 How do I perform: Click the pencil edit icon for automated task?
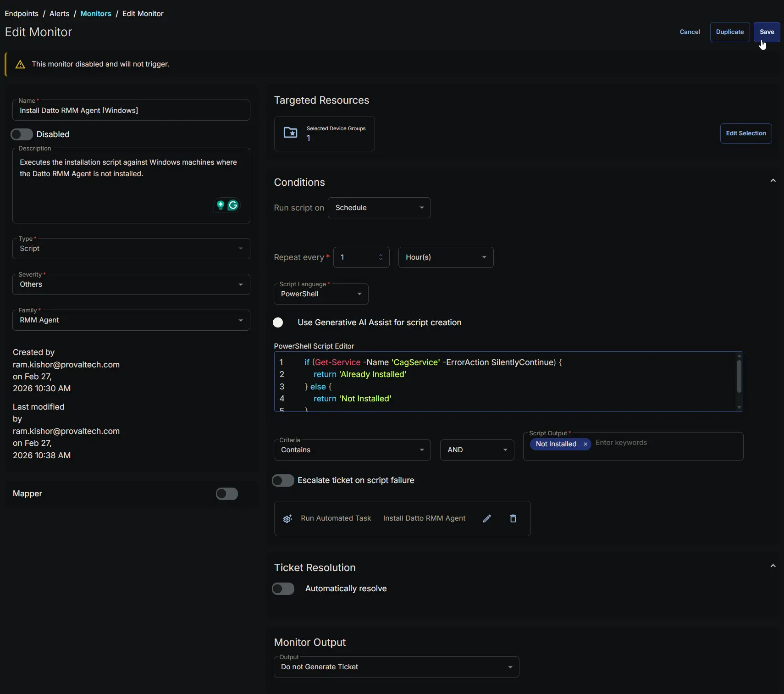point(487,518)
